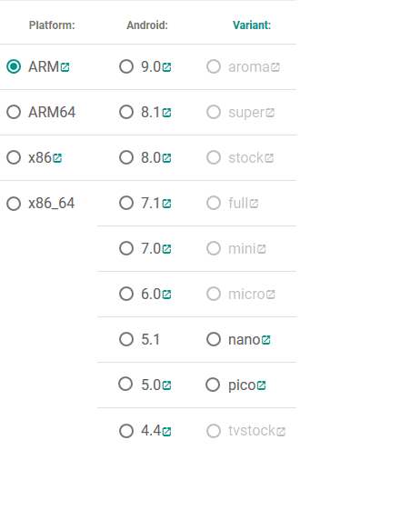
Task: Select the x86_64 platform radio button
Action: (14, 204)
